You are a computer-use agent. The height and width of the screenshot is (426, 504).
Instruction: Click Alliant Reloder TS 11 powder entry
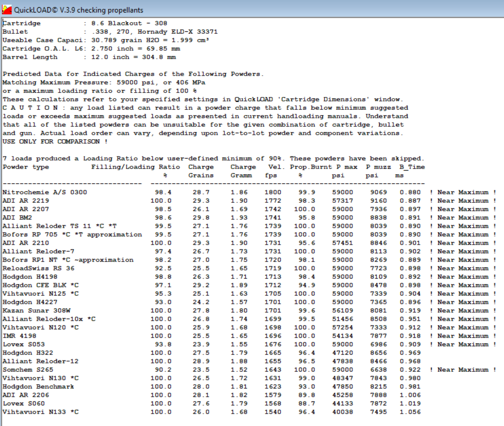(60, 226)
